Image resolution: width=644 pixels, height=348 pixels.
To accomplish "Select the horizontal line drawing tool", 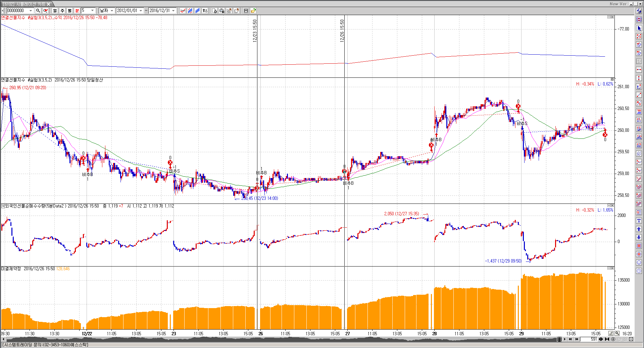I will tap(639, 70).
